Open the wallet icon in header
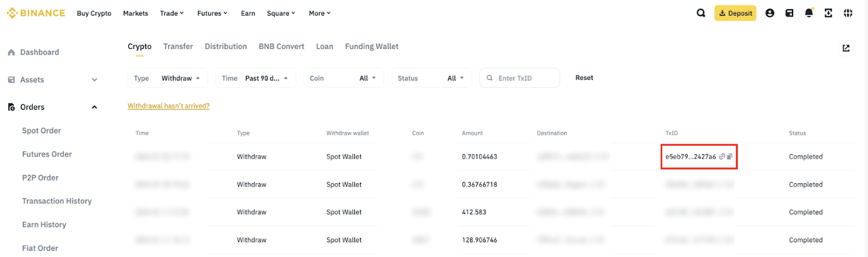This screenshot has height=257, width=868. pos(789,13)
